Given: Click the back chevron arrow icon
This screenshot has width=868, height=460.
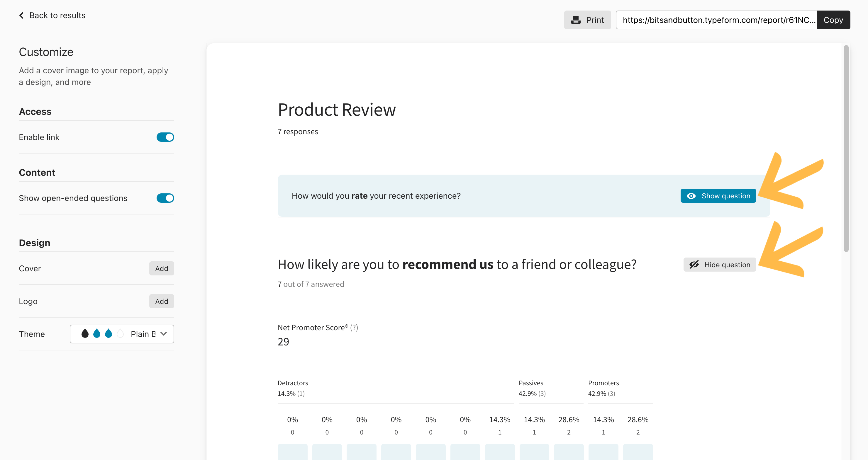Looking at the screenshot, I should click(22, 16).
